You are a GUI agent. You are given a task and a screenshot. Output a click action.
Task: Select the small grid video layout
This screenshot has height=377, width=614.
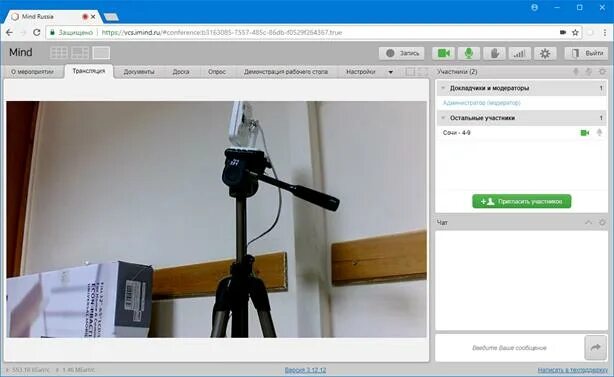click(59, 53)
